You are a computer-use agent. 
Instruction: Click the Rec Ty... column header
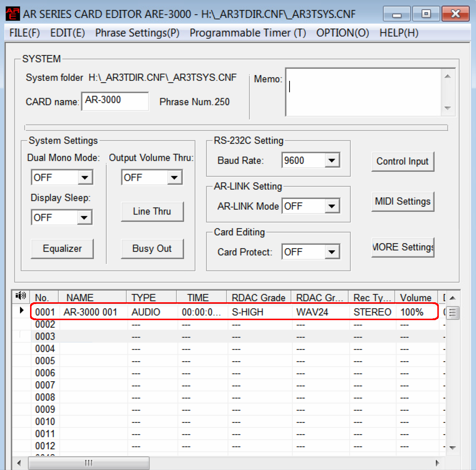371,298
